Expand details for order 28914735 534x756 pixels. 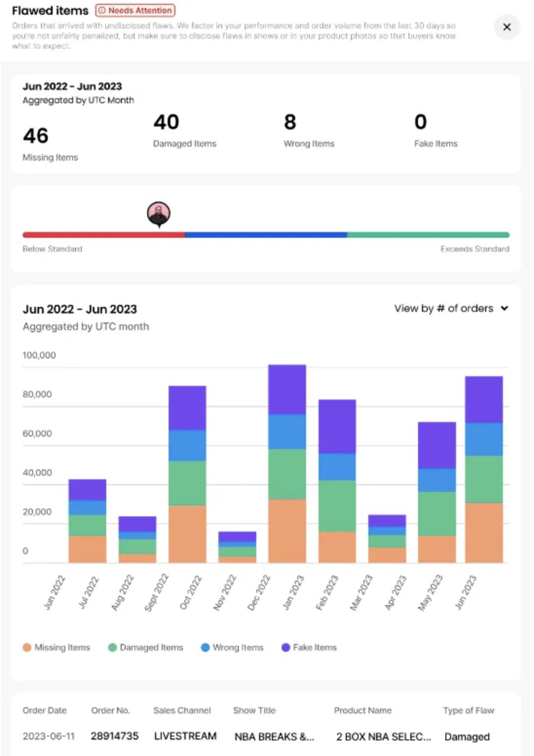(x=115, y=736)
